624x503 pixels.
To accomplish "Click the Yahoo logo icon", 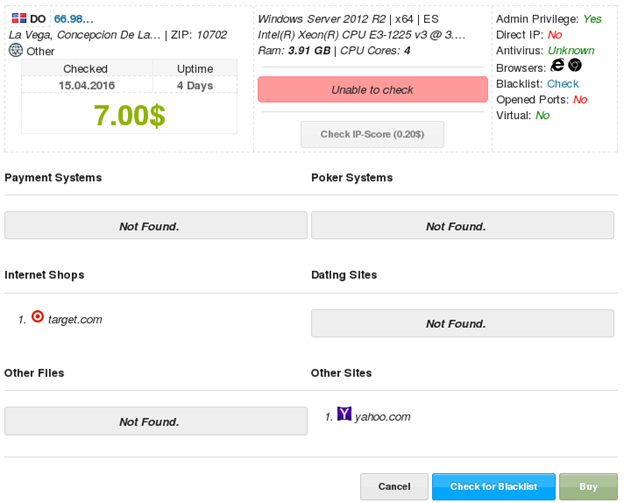I will tap(344, 414).
